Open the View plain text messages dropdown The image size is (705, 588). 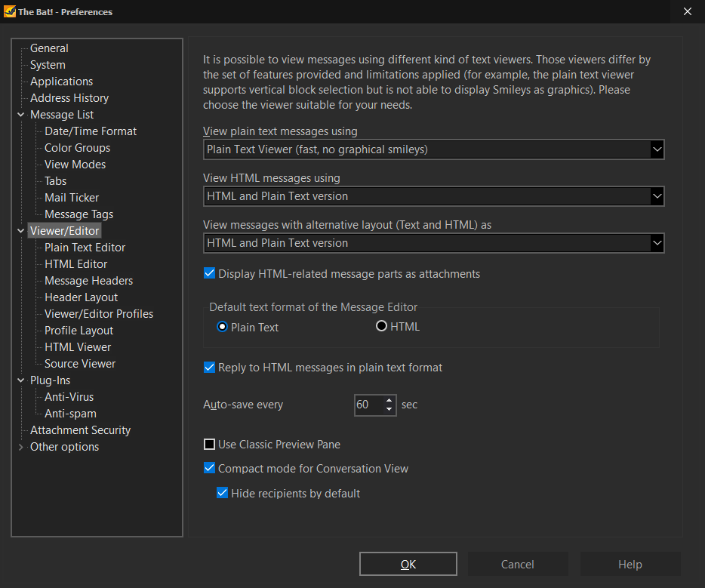click(656, 149)
